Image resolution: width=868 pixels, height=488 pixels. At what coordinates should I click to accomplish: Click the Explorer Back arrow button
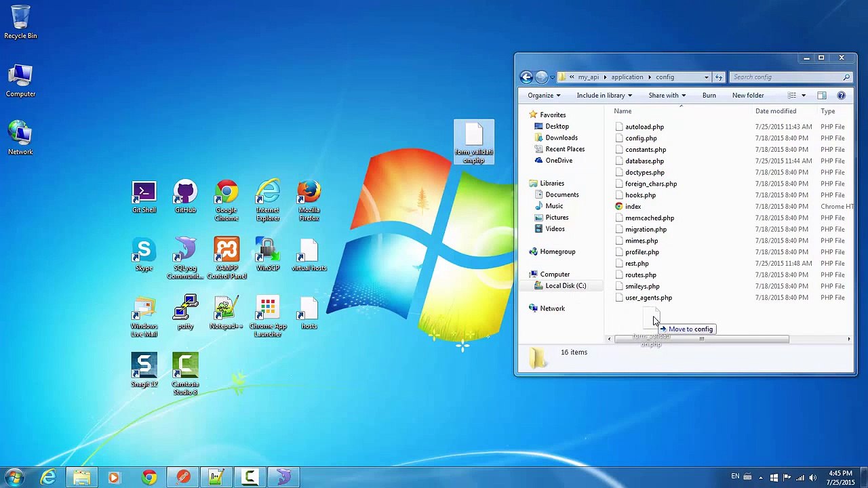(526, 77)
